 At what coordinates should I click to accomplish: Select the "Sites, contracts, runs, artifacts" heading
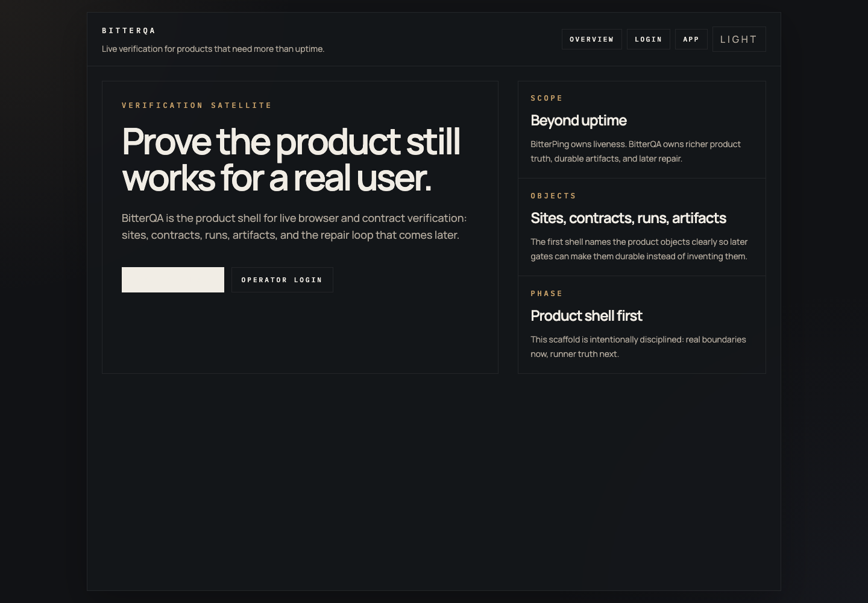(x=628, y=218)
